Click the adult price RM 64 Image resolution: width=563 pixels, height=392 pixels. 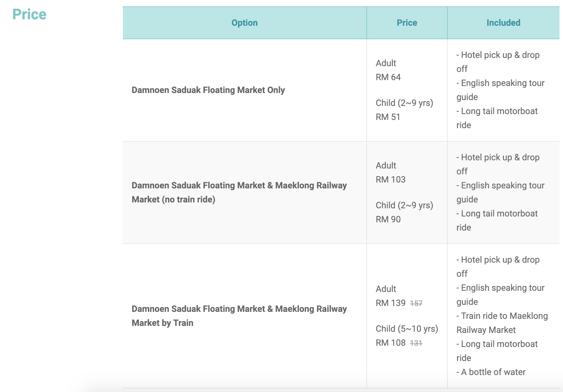pyautogui.click(x=388, y=77)
